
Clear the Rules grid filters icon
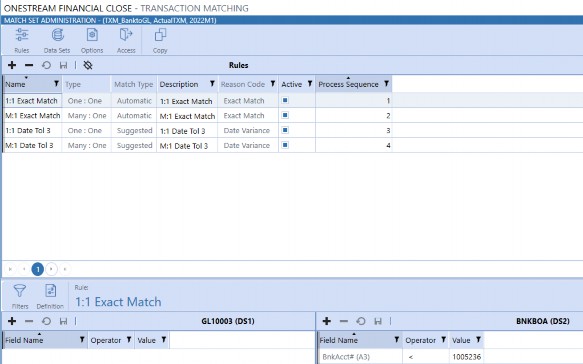click(x=88, y=65)
